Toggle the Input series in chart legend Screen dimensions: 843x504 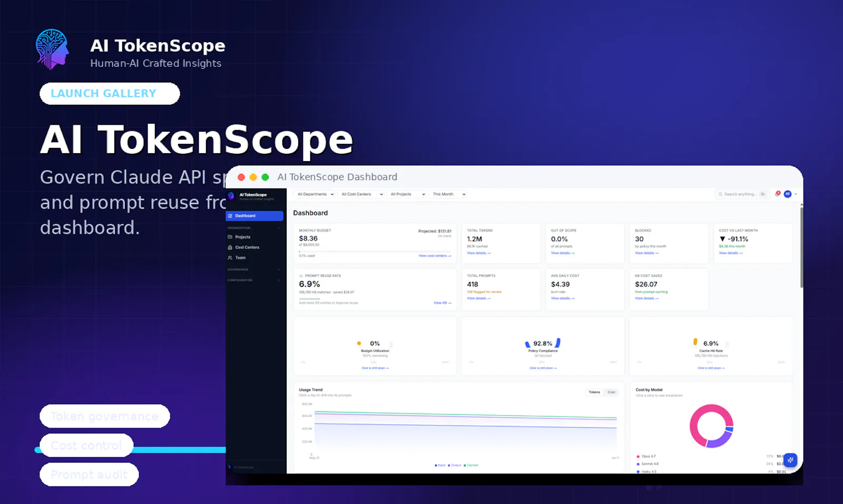tap(440, 466)
